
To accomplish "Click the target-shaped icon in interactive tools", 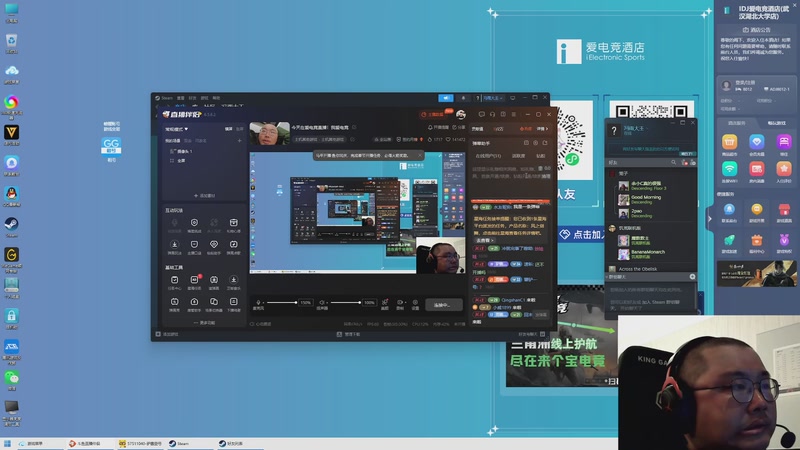I will pyautogui.click(x=194, y=223).
